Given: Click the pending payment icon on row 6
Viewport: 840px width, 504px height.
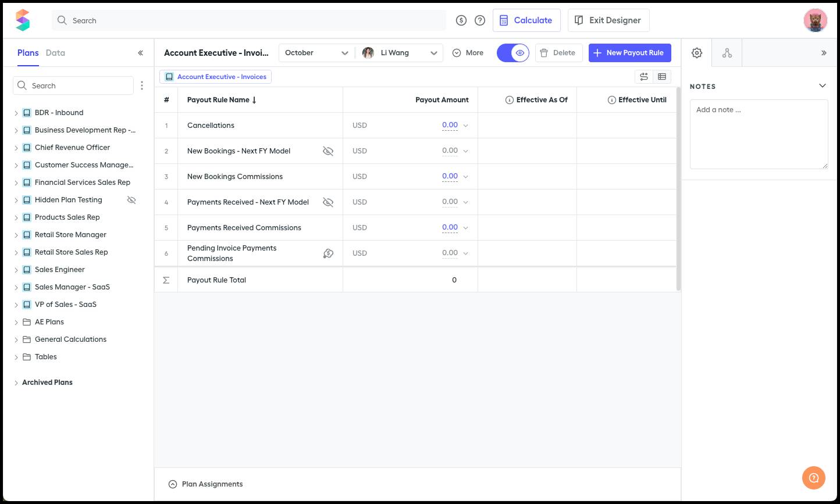Looking at the screenshot, I should coord(328,253).
